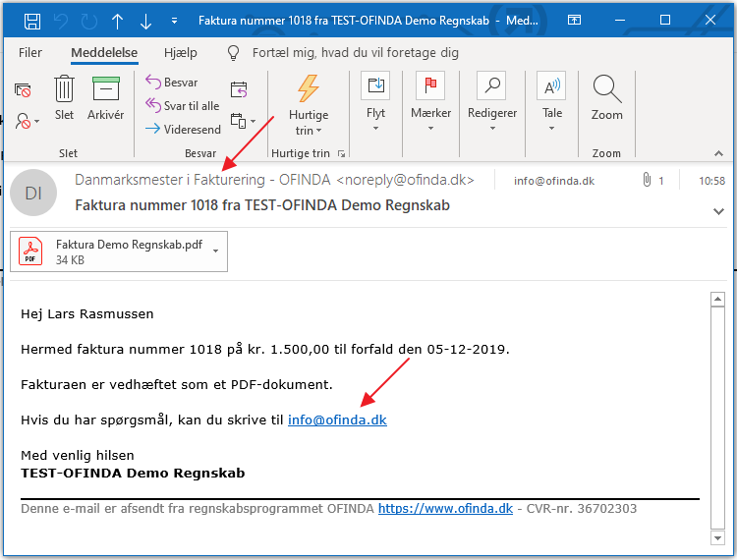Screen dimensions: 737x560
Task: Click the Zoom magnifier button
Action: (607, 97)
